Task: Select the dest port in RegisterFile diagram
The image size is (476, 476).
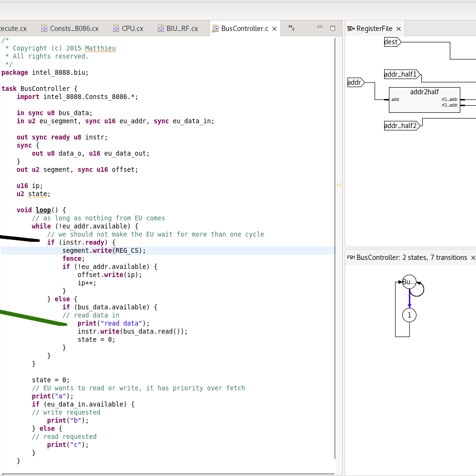Action: [x=392, y=42]
